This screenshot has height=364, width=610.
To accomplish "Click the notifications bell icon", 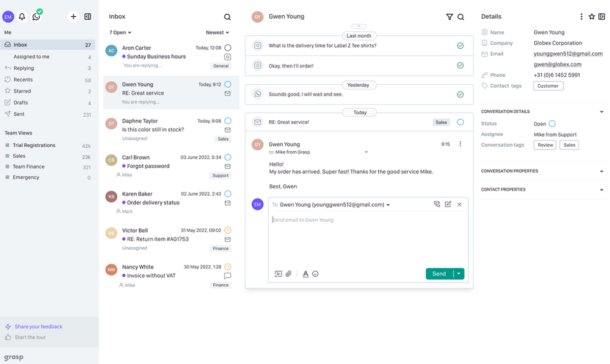I will (22, 17).
